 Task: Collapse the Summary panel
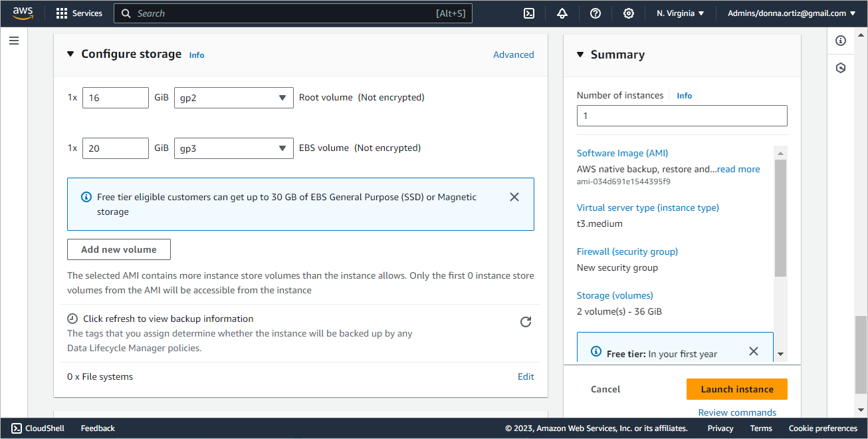pos(580,55)
